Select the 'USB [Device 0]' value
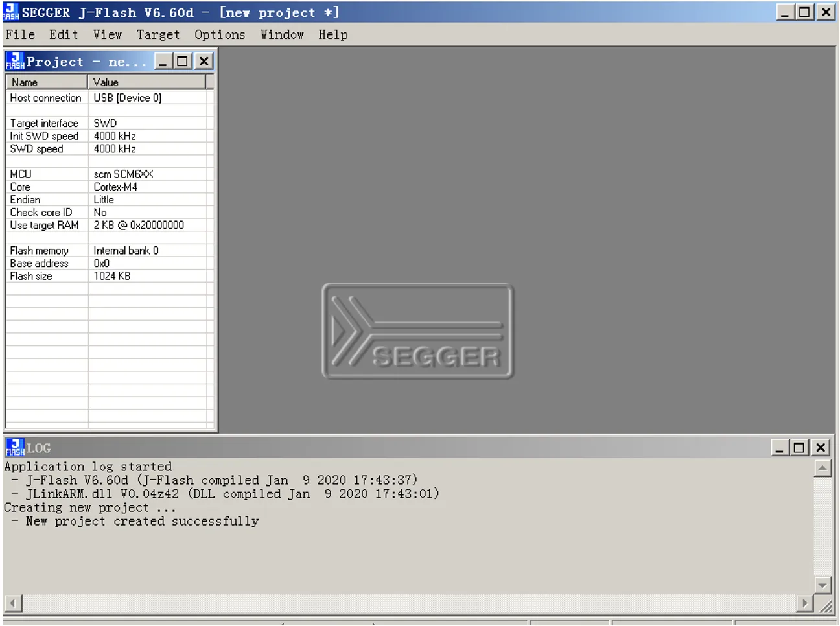 coord(127,98)
